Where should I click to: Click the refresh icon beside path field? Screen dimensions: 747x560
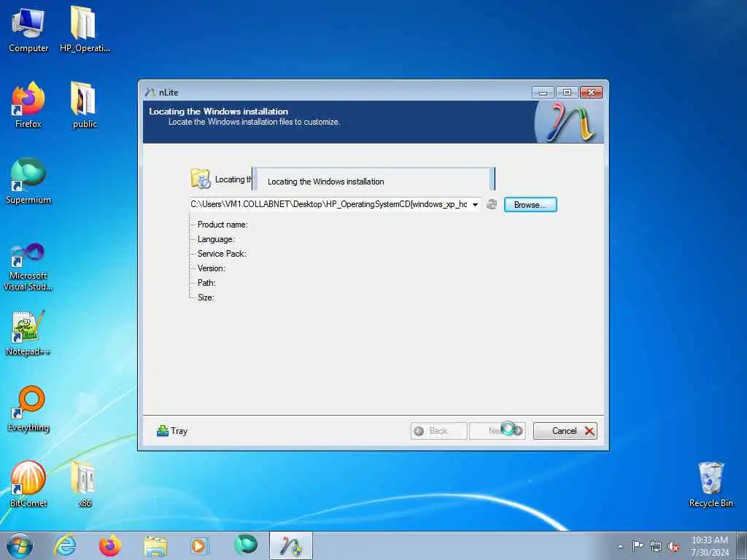(x=492, y=204)
